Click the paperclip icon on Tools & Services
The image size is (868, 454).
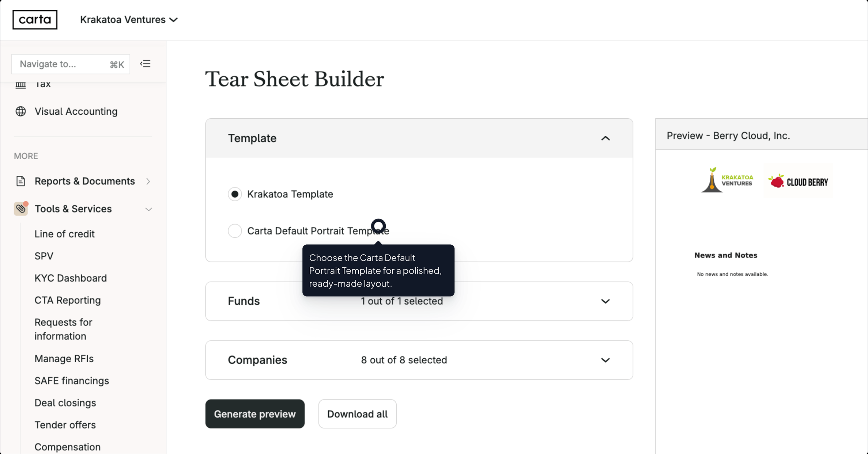coord(20,209)
